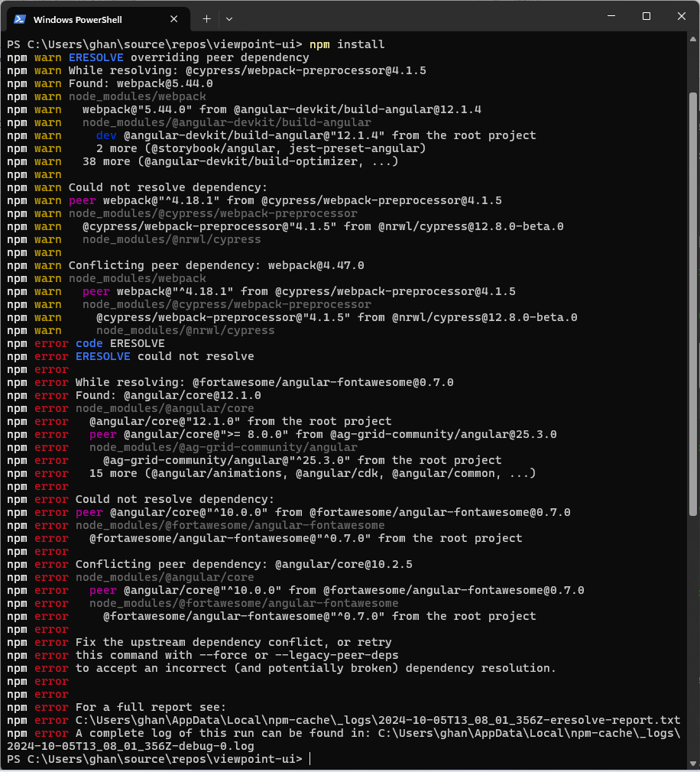Click the 'code ERESOLVE' error line

(x=120, y=343)
